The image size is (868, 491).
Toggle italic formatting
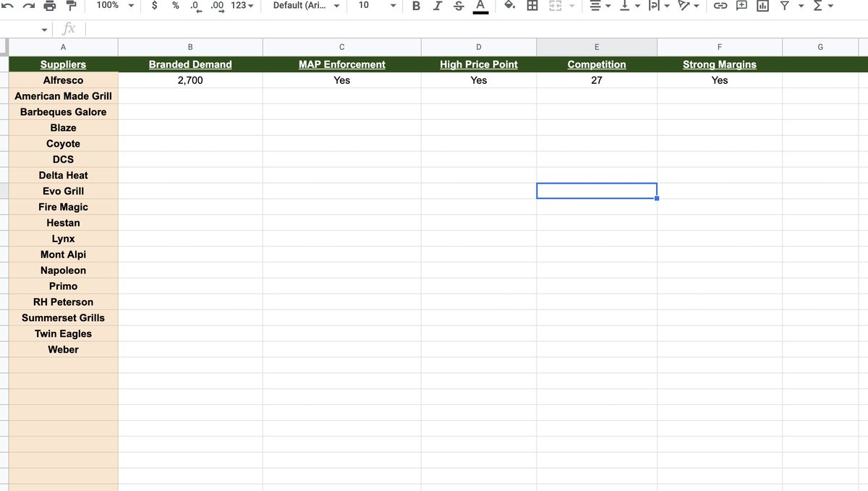click(x=438, y=6)
